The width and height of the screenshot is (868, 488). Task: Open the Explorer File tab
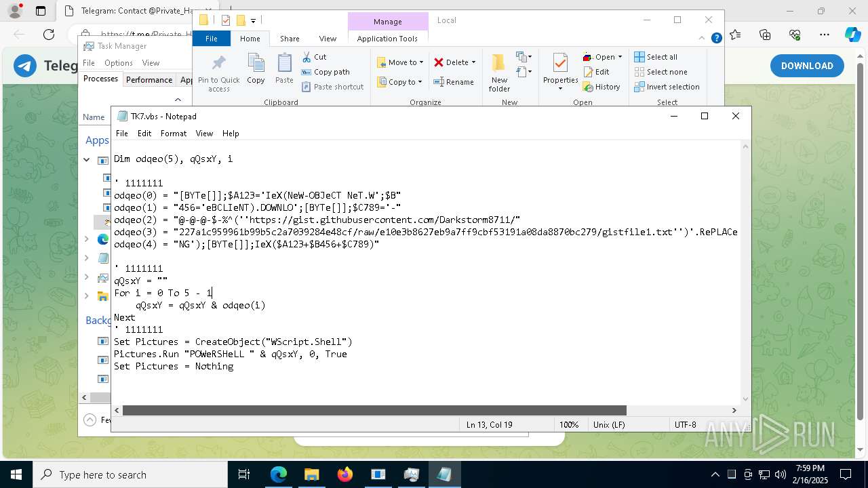pos(212,39)
